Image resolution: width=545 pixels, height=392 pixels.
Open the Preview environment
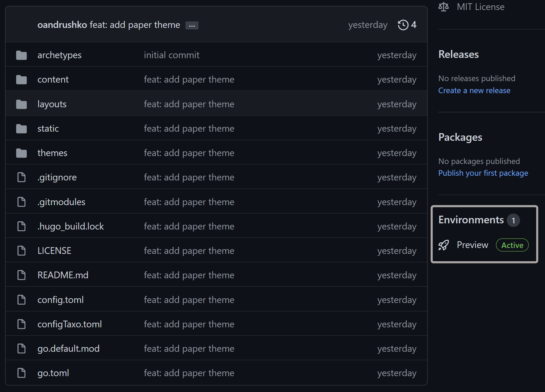click(x=472, y=245)
